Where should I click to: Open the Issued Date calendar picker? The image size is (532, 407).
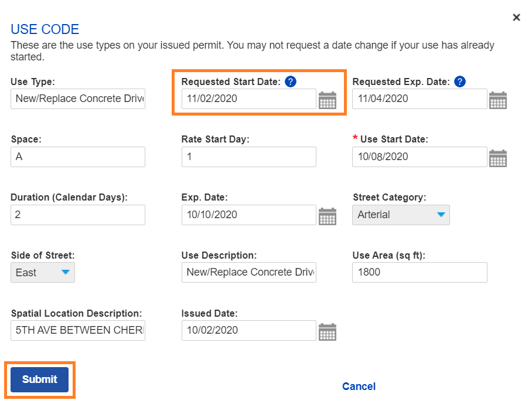(x=328, y=331)
